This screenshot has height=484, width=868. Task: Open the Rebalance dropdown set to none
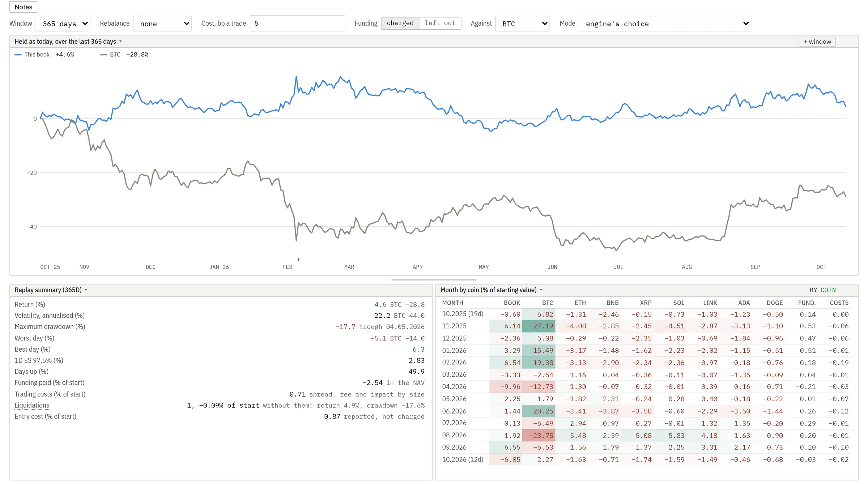[162, 23]
